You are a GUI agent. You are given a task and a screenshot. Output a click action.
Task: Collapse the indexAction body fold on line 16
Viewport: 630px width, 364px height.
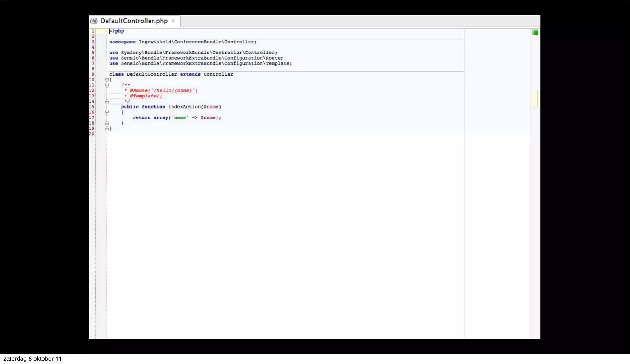click(x=107, y=112)
